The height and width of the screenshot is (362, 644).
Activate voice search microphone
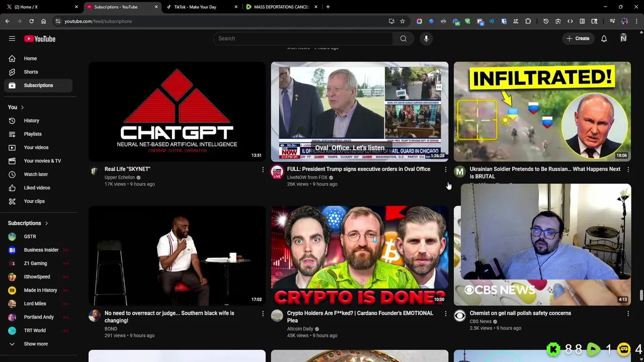[426, 39]
